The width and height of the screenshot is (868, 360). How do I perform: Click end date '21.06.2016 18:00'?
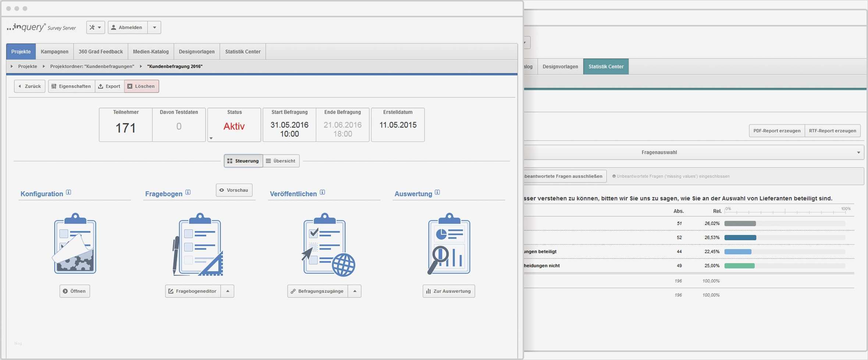pos(343,129)
